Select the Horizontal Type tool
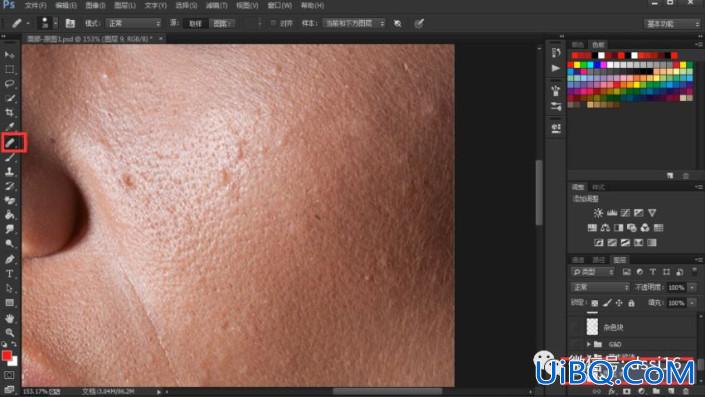Image resolution: width=705 pixels, height=397 pixels. pos(9,274)
